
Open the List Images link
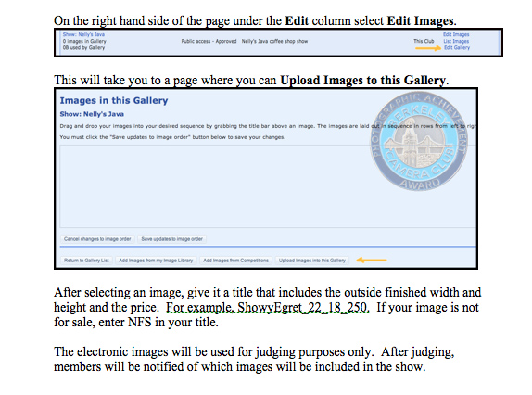(456, 41)
